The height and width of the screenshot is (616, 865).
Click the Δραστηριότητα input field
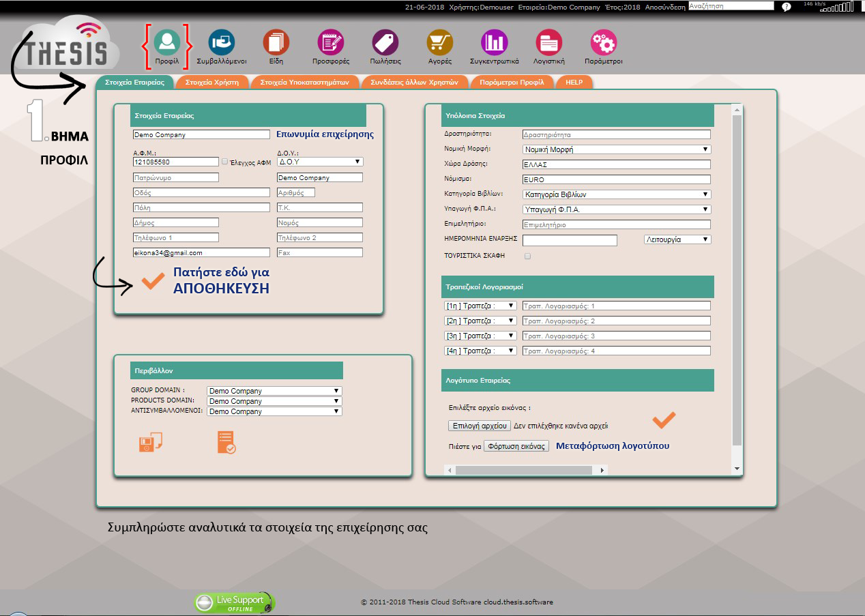tap(617, 135)
